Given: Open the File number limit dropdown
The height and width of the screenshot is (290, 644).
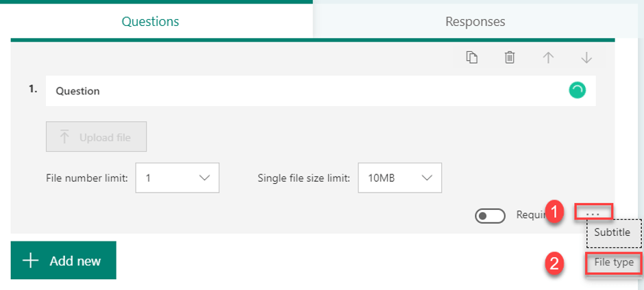Looking at the screenshot, I should click(x=177, y=178).
